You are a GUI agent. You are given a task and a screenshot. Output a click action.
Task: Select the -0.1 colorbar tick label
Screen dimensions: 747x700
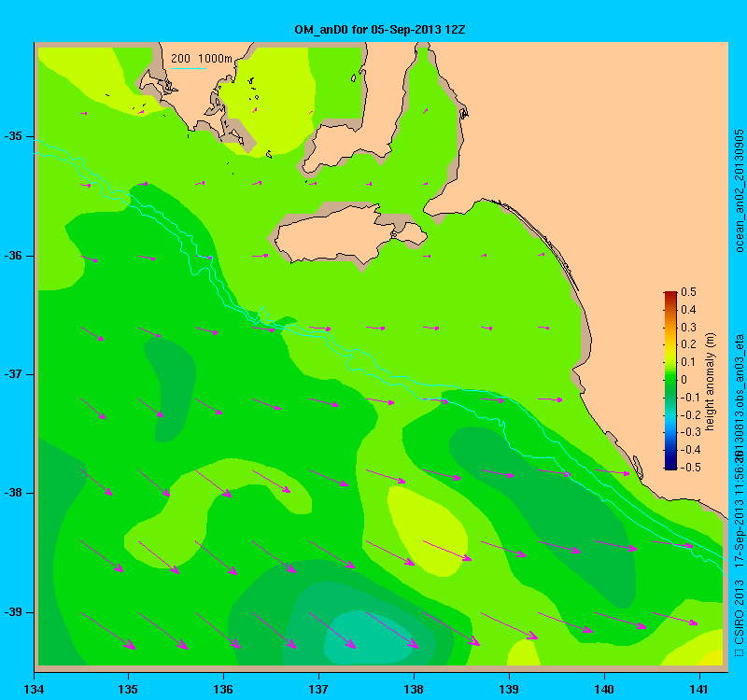click(x=690, y=398)
